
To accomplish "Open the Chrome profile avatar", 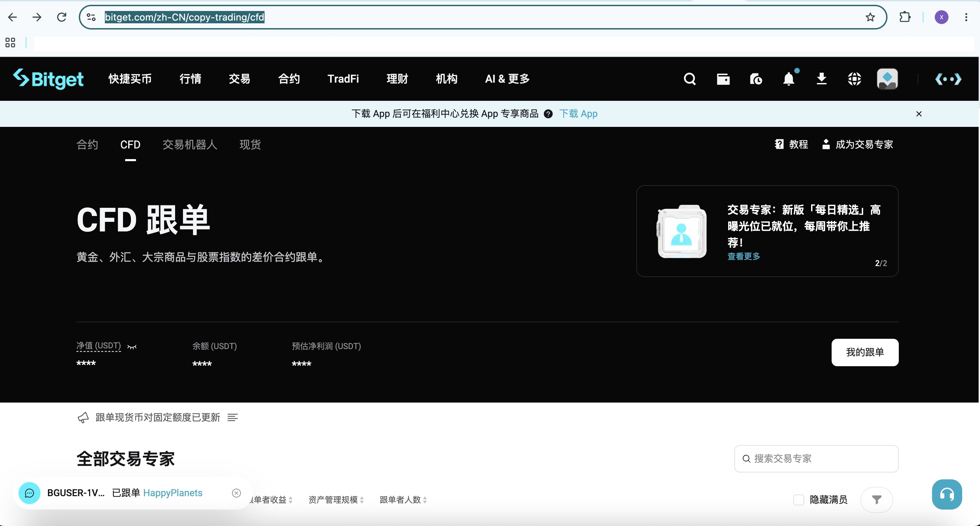I will pos(942,17).
